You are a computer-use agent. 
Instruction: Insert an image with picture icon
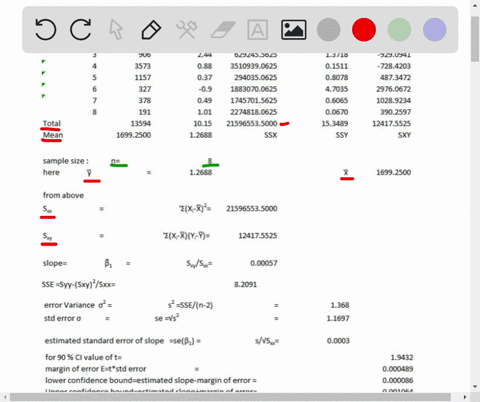pyautogui.click(x=293, y=30)
